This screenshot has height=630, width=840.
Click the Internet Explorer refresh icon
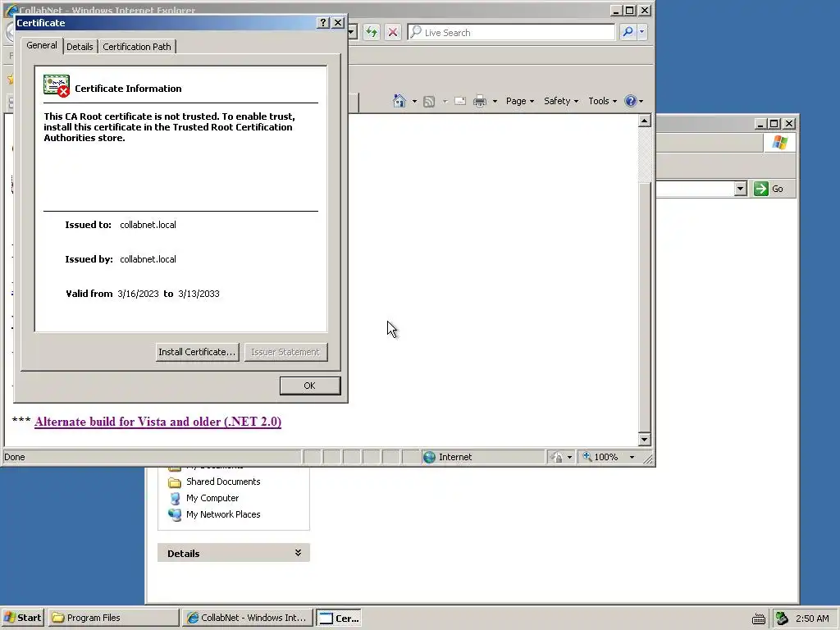point(372,32)
